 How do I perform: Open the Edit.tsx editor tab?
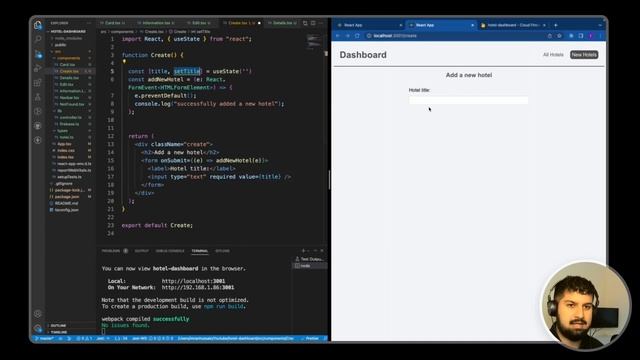(199, 23)
